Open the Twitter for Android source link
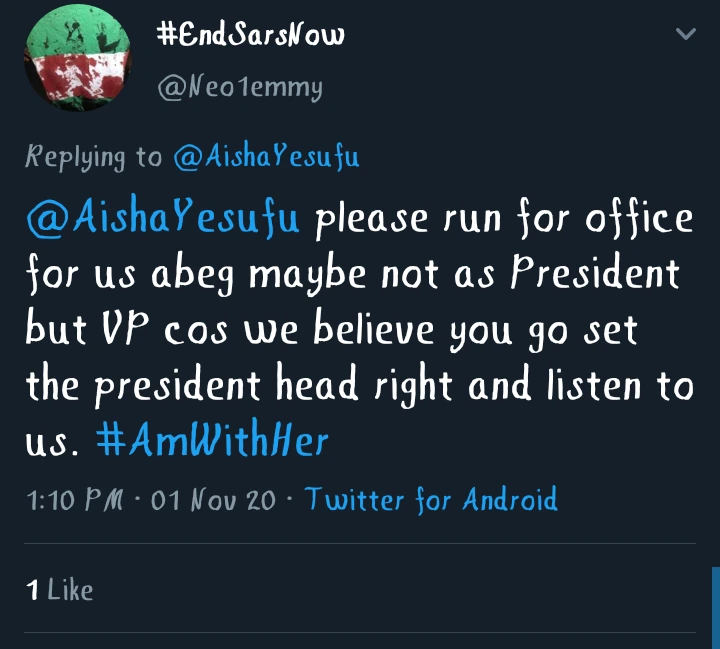This screenshot has height=649, width=720. pyautogui.click(x=430, y=499)
